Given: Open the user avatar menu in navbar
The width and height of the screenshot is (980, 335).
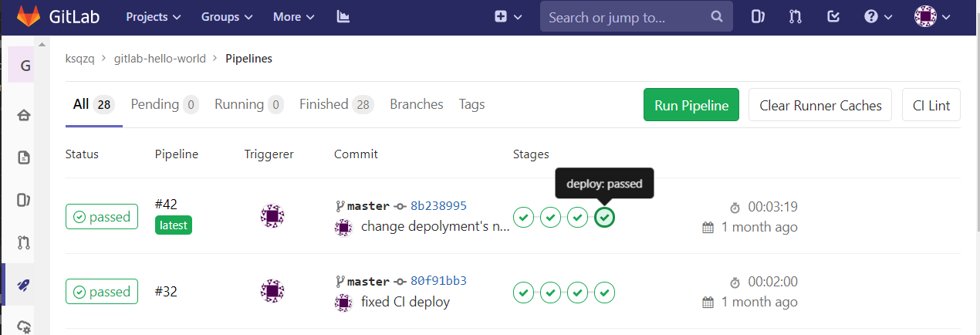Looking at the screenshot, I should (932, 16).
